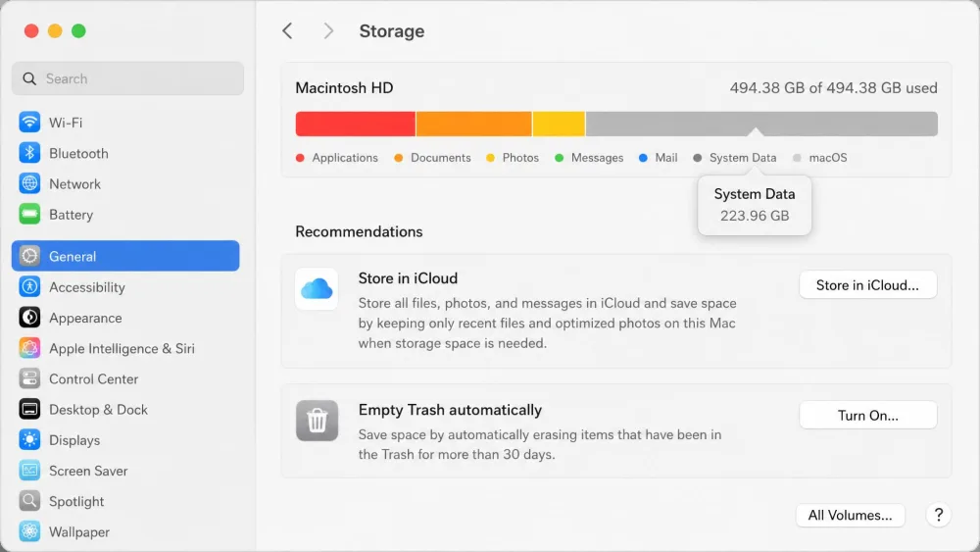980x552 pixels.
Task: Open Desktop & Dock label
Action: click(98, 410)
